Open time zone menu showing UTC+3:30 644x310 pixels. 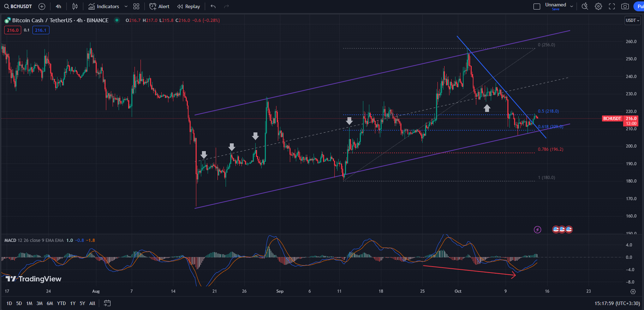tap(617, 303)
